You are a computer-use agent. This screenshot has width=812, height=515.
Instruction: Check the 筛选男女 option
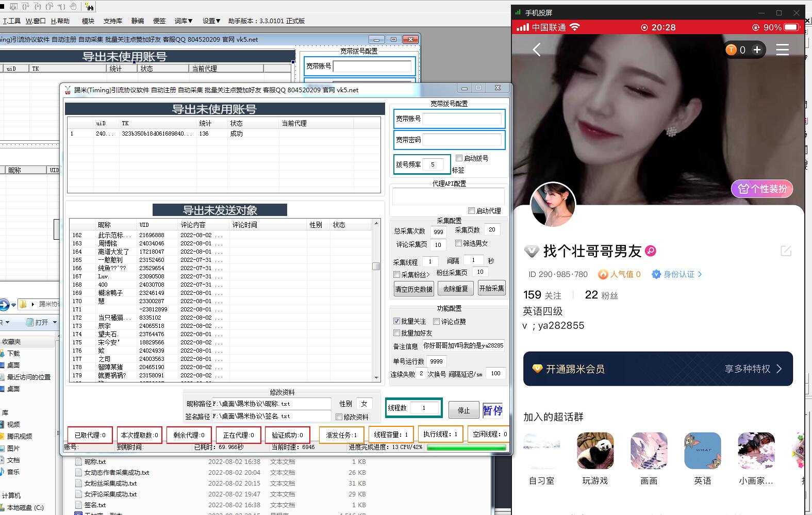coord(458,243)
